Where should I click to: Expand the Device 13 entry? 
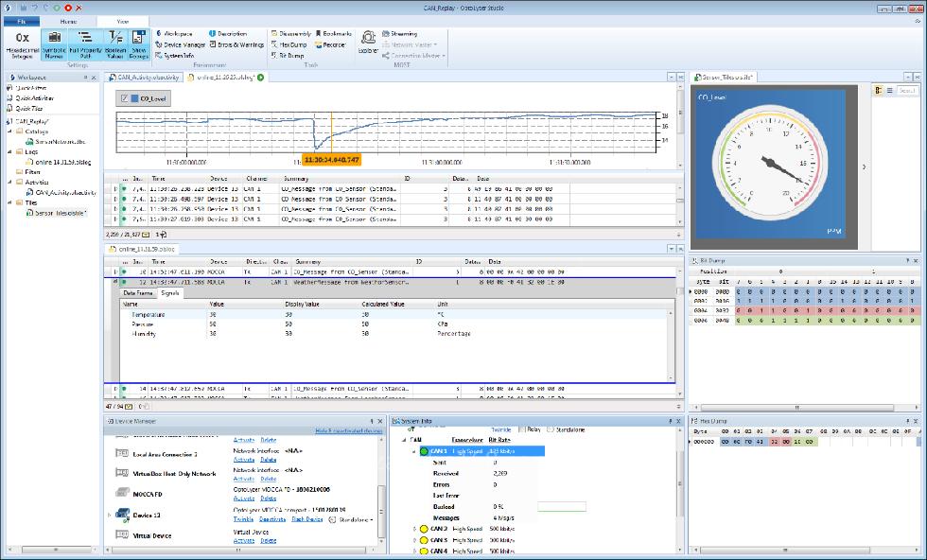(x=111, y=515)
